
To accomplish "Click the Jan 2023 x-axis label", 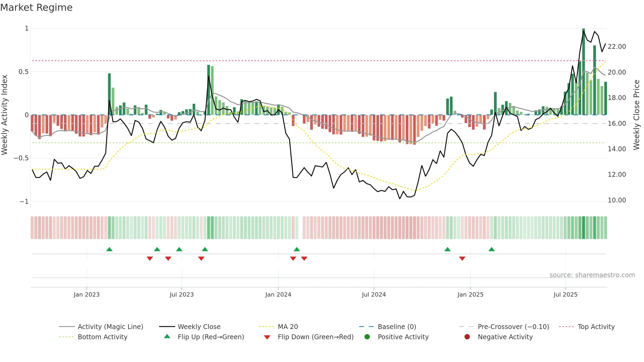I will point(86,295).
